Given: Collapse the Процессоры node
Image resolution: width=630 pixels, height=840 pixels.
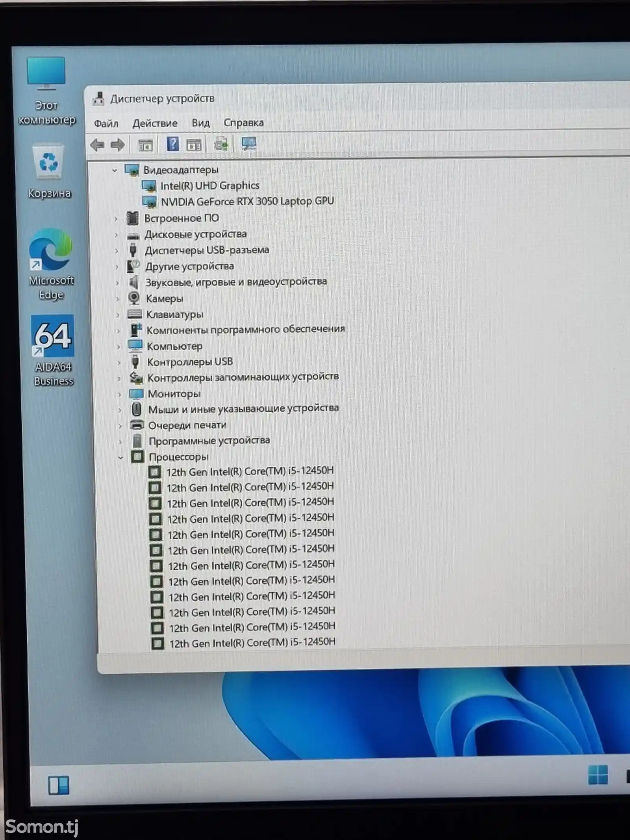Looking at the screenshot, I should [121, 458].
